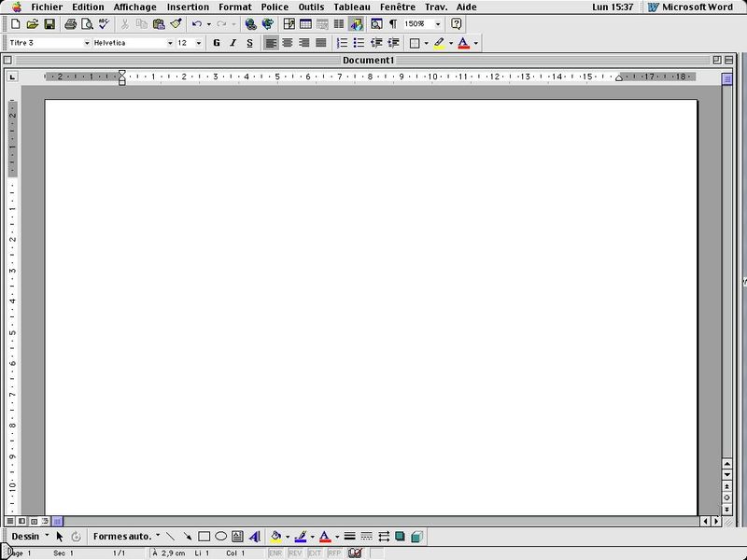
Task: Select the Format Painter brush
Action: pos(176,24)
